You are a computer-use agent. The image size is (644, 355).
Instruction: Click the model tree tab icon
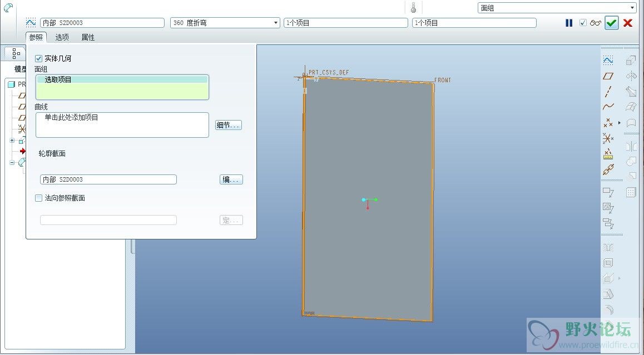[x=16, y=53]
